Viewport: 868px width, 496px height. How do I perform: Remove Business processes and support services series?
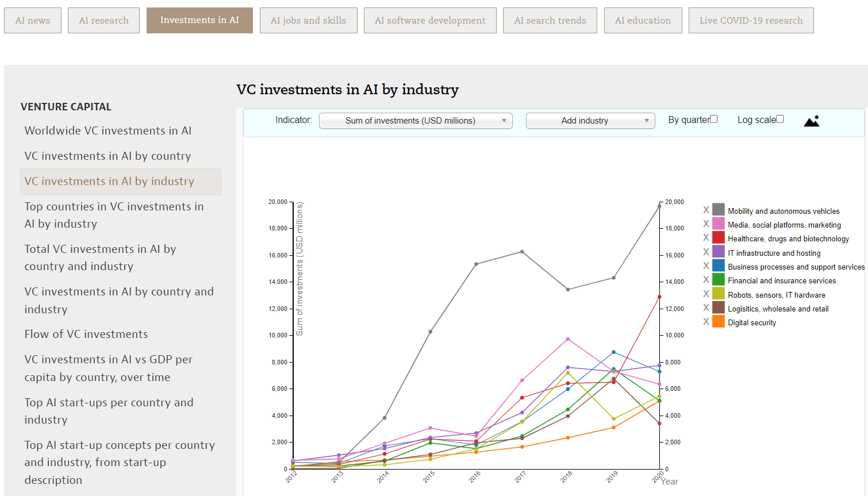(x=706, y=266)
